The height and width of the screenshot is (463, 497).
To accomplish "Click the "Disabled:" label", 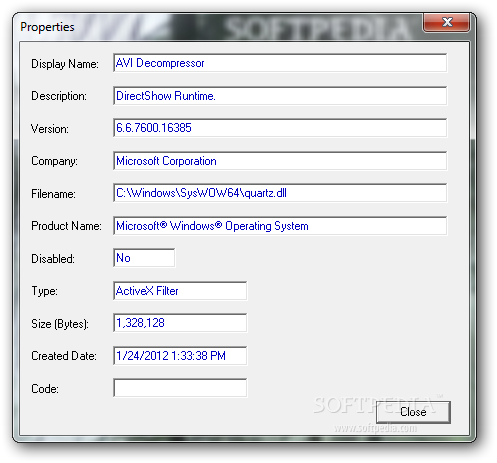I will point(53,259).
